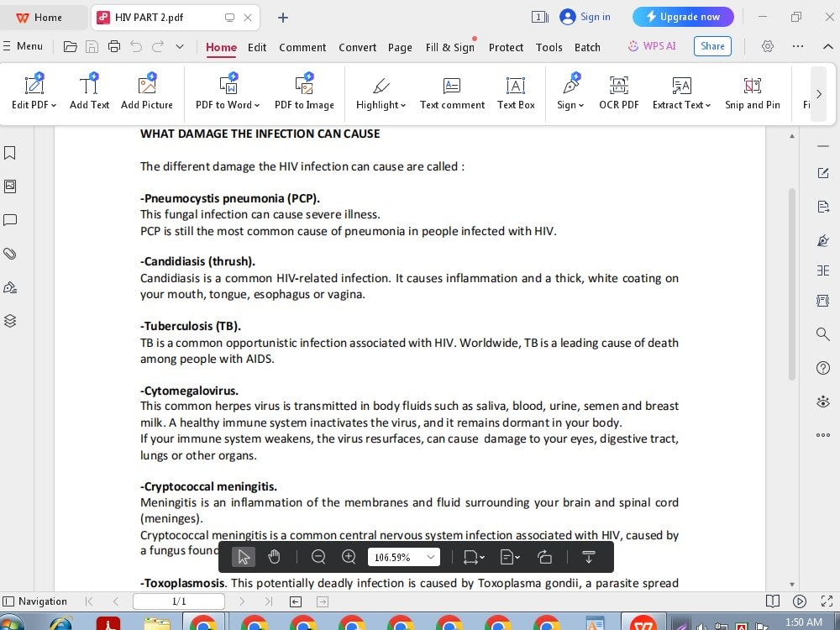
Task: Open the Text comment tool
Action: point(452,92)
